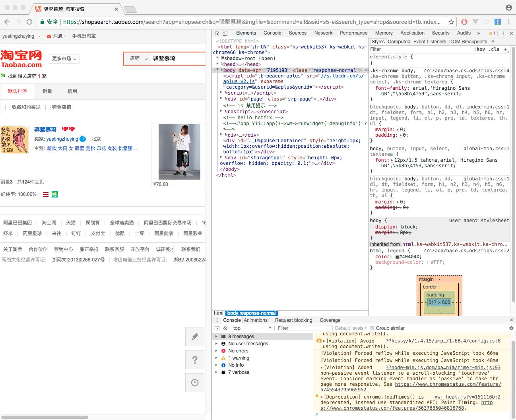Click the feedback pencil icon
This screenshot has width=516, height=420.
click(x=195, y=337)
